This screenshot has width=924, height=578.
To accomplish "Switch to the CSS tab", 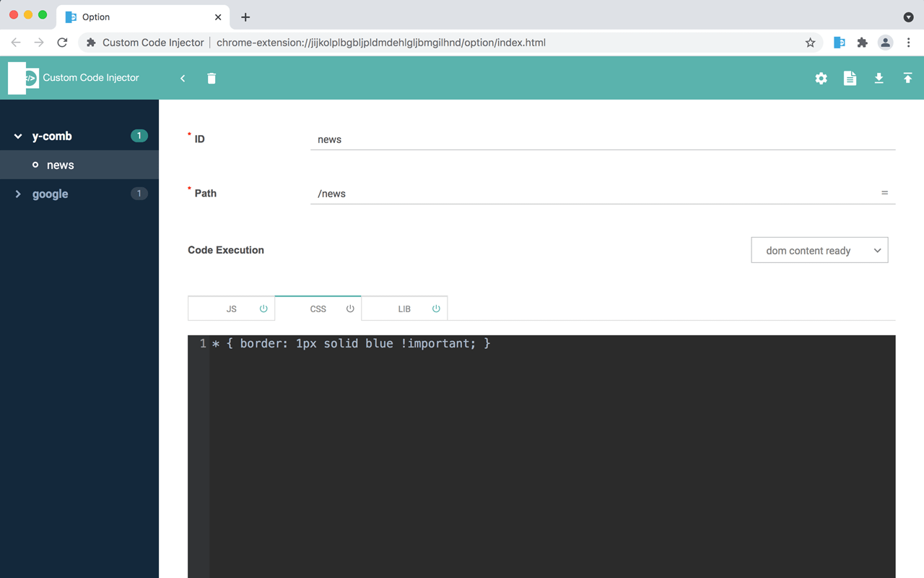I will pyautogui.click(x=318, y=309).
